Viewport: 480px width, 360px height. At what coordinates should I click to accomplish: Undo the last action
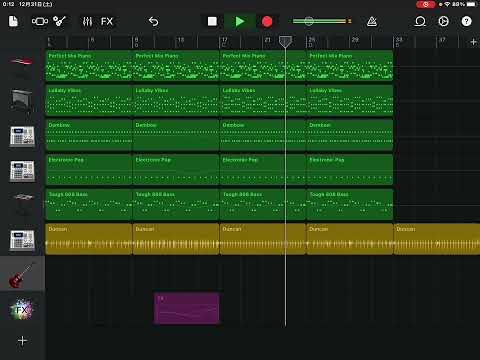(153, 22)
